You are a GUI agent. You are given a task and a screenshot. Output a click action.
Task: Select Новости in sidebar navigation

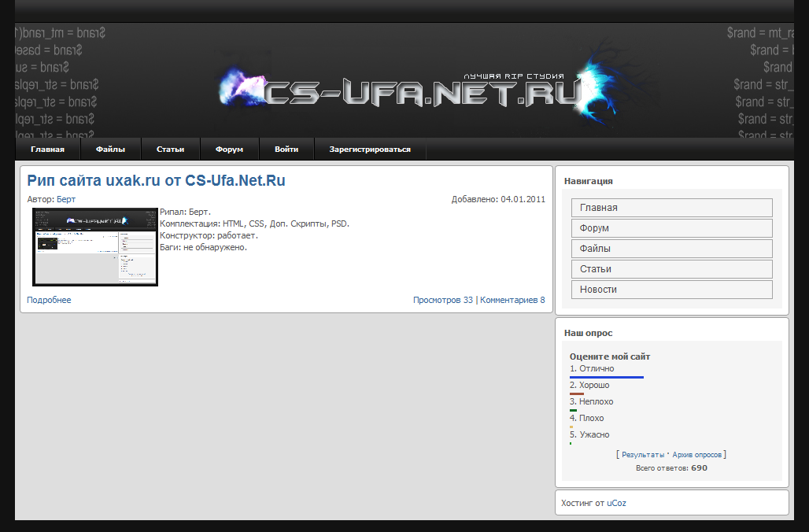tap(671, 290)
